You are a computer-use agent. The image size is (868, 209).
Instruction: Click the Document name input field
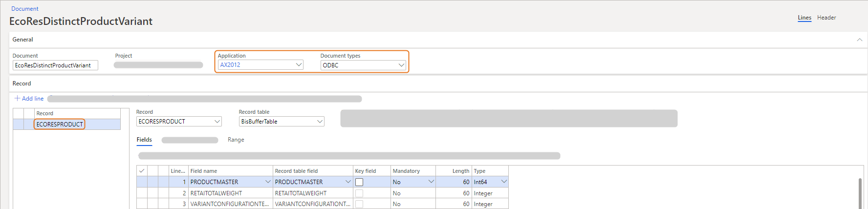click(x=55, y=65)
